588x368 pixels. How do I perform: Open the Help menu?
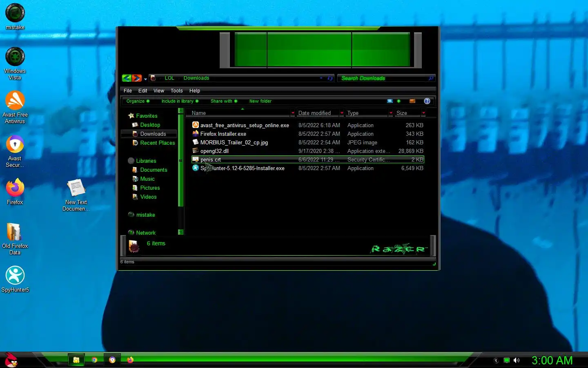[195, 91]
